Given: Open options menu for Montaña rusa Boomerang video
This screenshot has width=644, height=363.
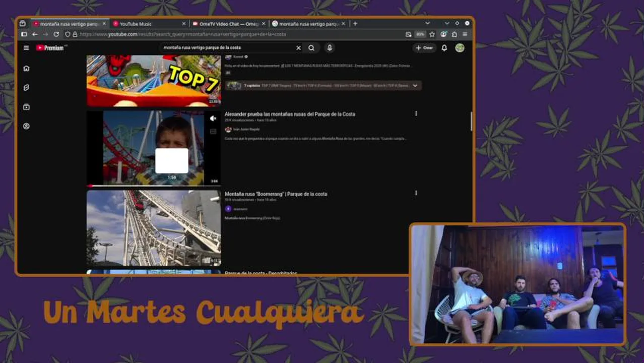Looking at the screenshot, I should point(416,193).
